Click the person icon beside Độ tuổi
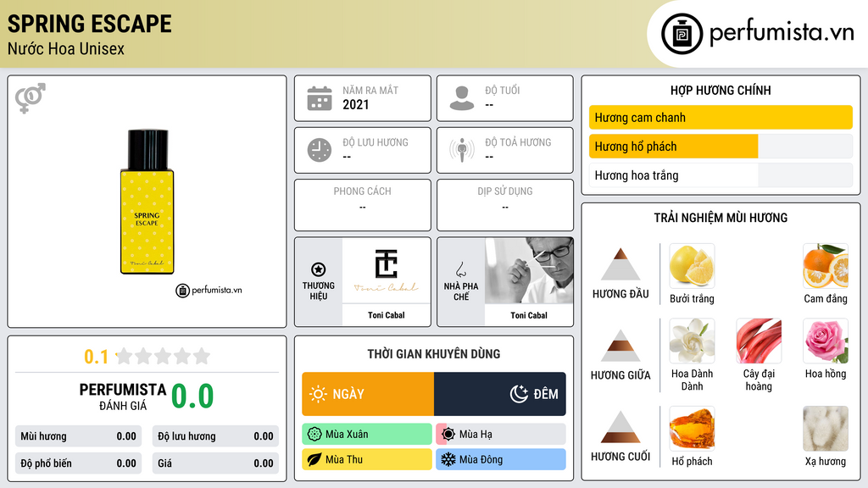Image resolution: width=868 pixels, height=488 pixels. coord(462,98)
